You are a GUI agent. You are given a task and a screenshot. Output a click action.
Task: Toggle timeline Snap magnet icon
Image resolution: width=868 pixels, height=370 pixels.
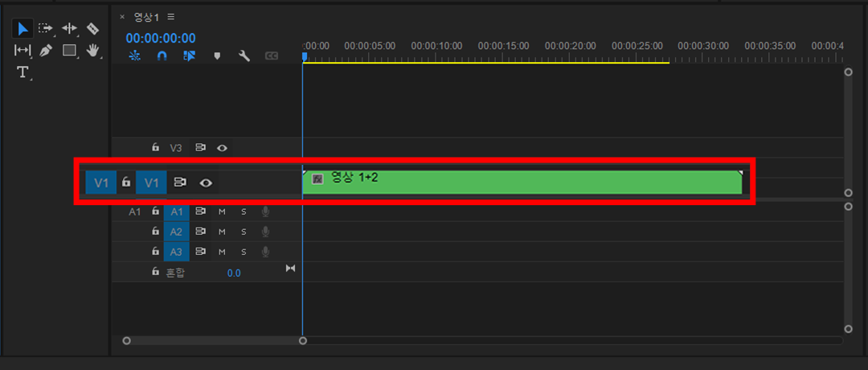coord(162,56)
